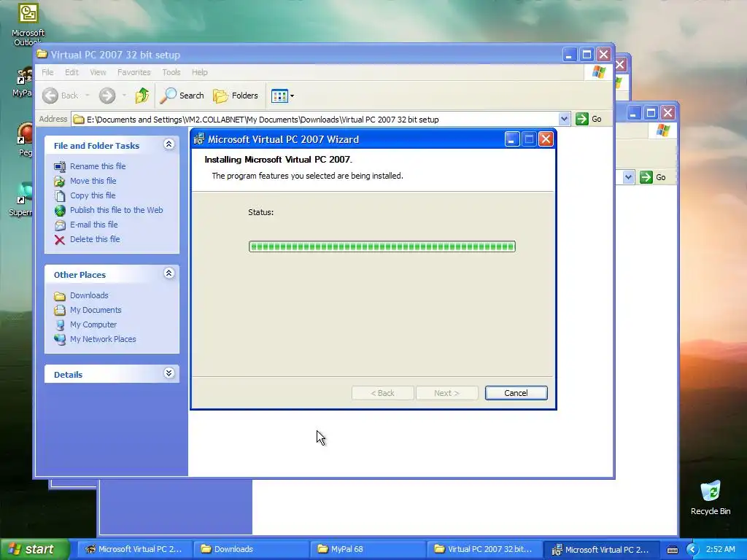
Task: Switch to Virtual PC 2007 32 bit taskbar item
Action: pyautogui.click(x=484, y=550)
